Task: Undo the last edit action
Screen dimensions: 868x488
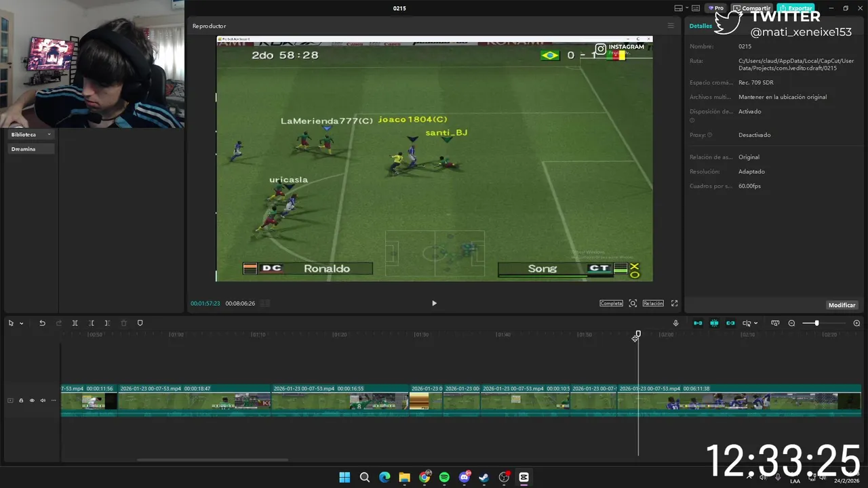Action: pyautogui.click(x=42, y=323)
